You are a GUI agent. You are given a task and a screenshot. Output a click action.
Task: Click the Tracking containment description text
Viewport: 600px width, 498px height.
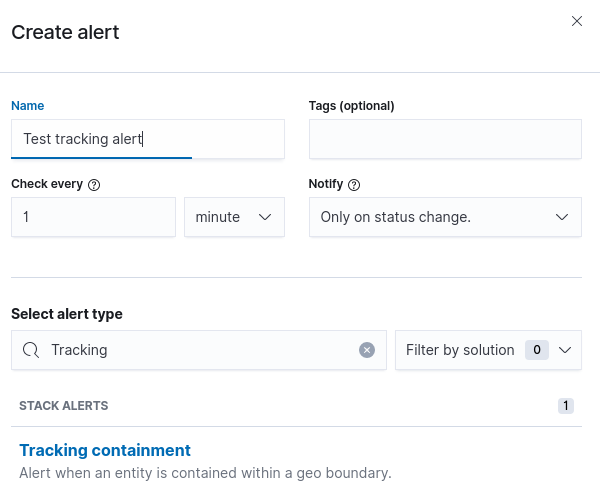tap(205, 472)
